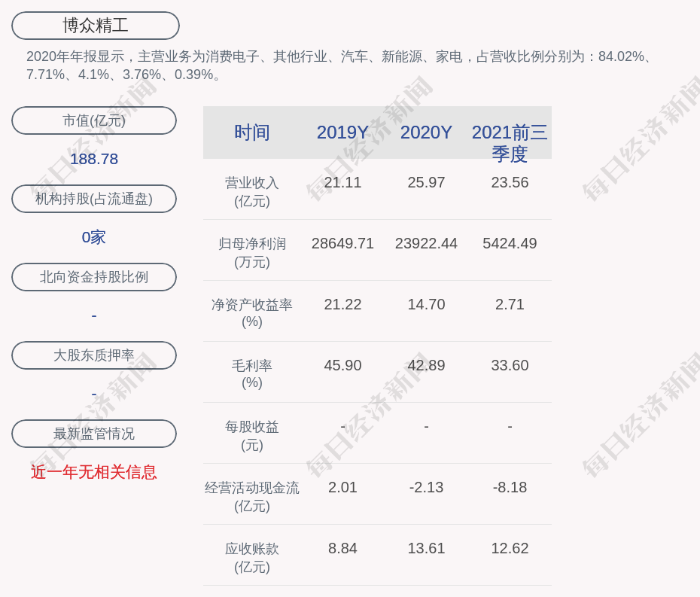Screen dimensions: 700x597
Task: Select the 2021前三季度 column header
Action: [x=510, y=142]
